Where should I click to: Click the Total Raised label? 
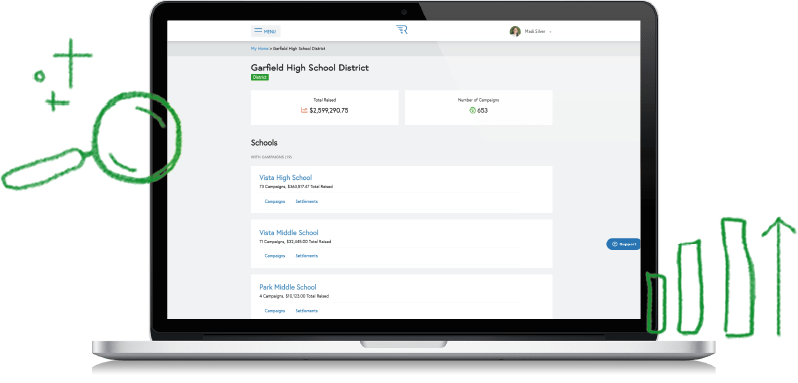click(325, 100)
